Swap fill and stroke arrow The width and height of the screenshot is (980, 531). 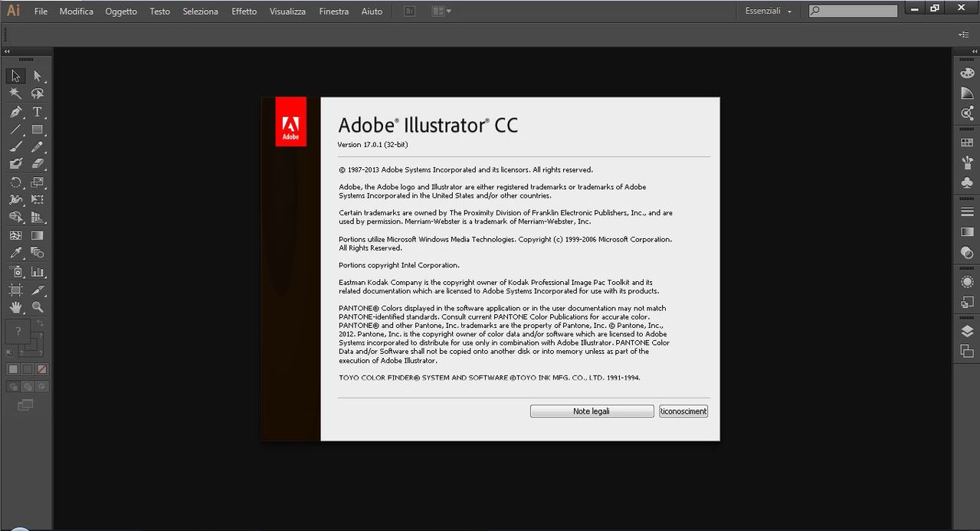[41, 323]
